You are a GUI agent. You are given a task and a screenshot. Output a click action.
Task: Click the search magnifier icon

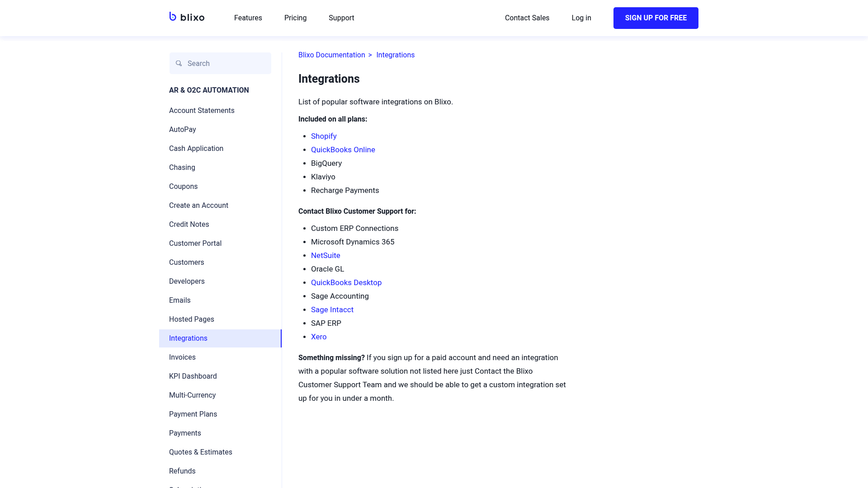[x=179, y=63]
